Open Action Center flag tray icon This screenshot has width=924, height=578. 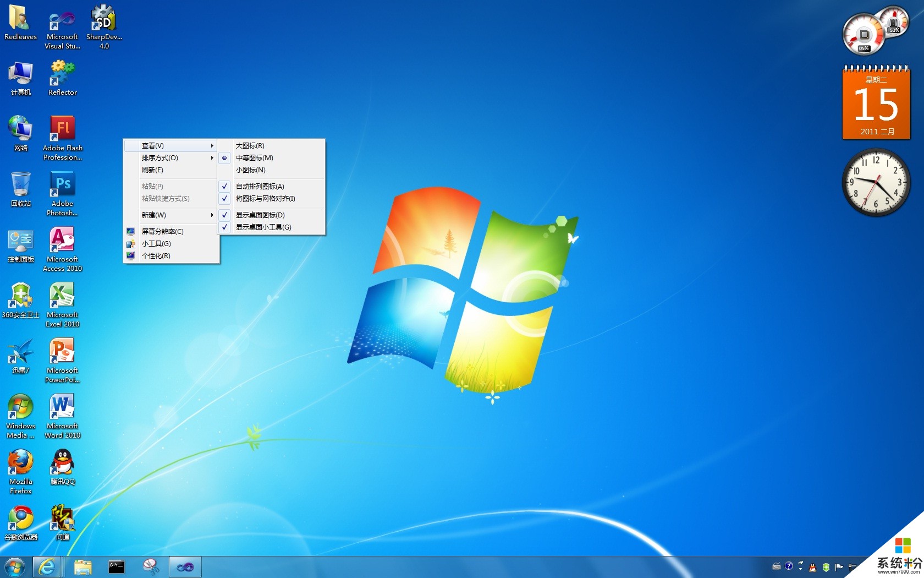pos(839,567)
